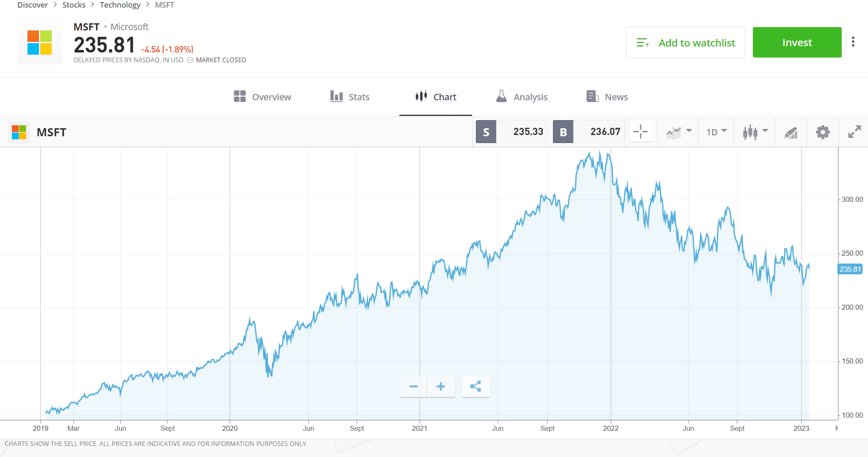Expand chart to fullscreen
Viewport: 868px width, 457px height.
pos(854,132)
